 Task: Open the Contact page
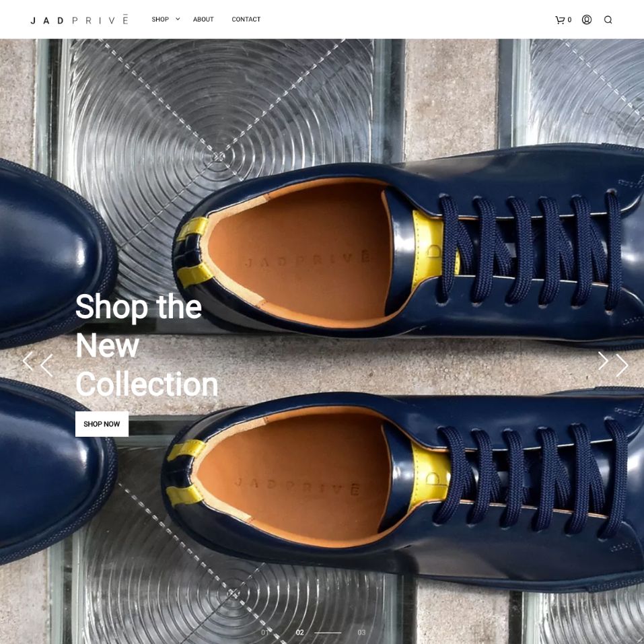tap(246, 20)
